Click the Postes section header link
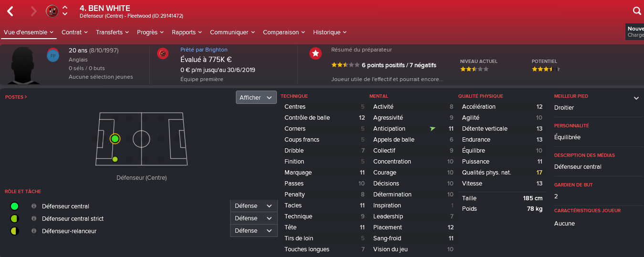This screenshot has width=644, height=257. [x=16, y=97]
